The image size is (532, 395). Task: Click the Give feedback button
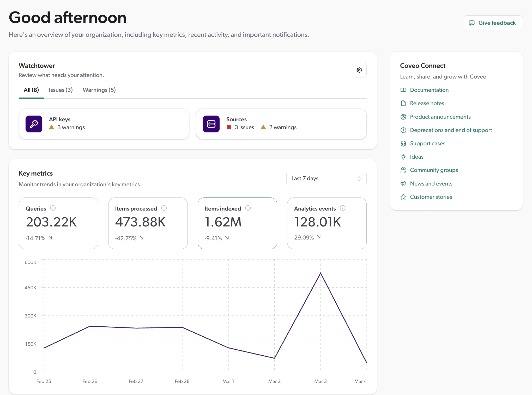point(493,23)
